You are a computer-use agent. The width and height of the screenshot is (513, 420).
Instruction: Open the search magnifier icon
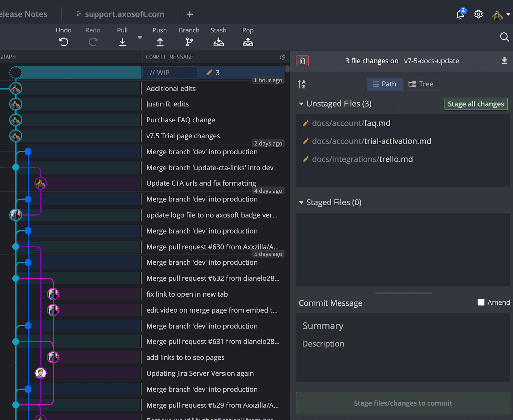(504, 37)
